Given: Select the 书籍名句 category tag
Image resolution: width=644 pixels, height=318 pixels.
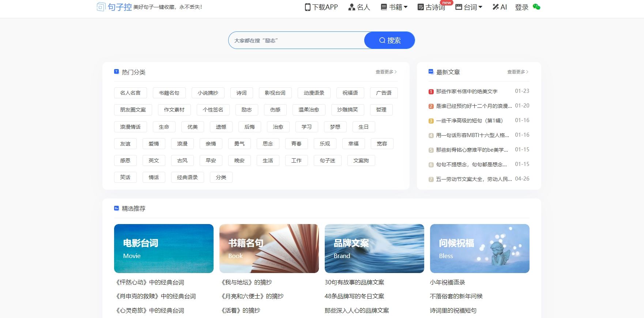Looking at the screenshot, I should [x=169, y=93].
